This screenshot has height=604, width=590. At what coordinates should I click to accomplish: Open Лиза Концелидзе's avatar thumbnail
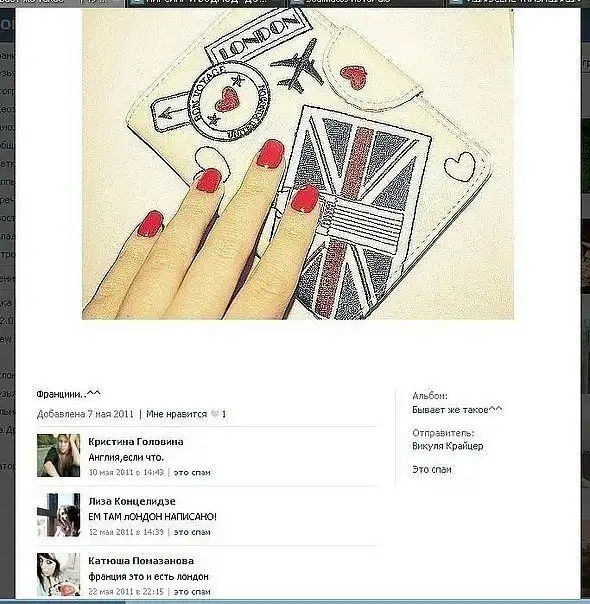coord(59,515)
